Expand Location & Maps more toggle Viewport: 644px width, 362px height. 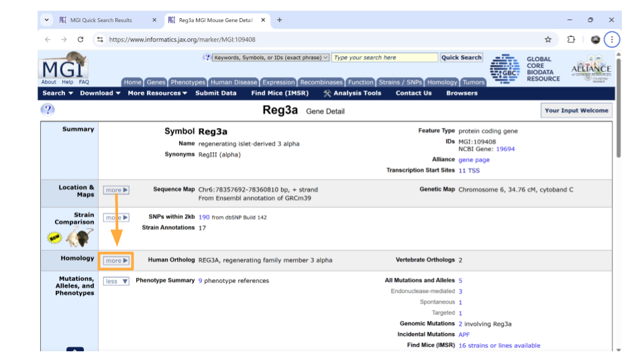tap(116, 190)
